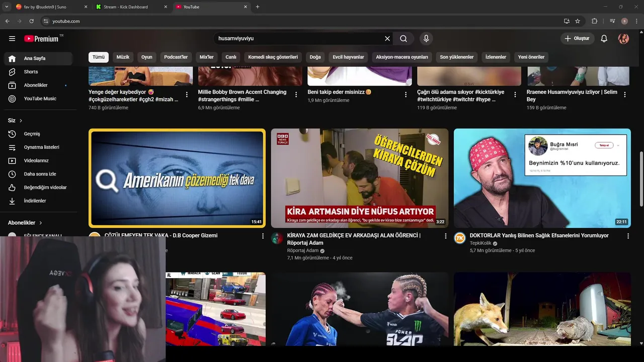
Task: Select the Podcast'ler filter chip
Action: [x=176, y=57]
